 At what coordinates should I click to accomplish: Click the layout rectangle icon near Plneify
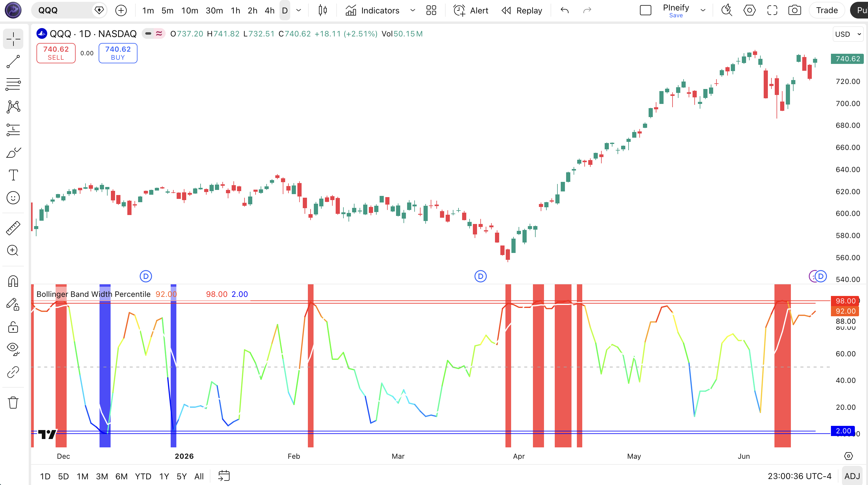[x=645, y=10]
